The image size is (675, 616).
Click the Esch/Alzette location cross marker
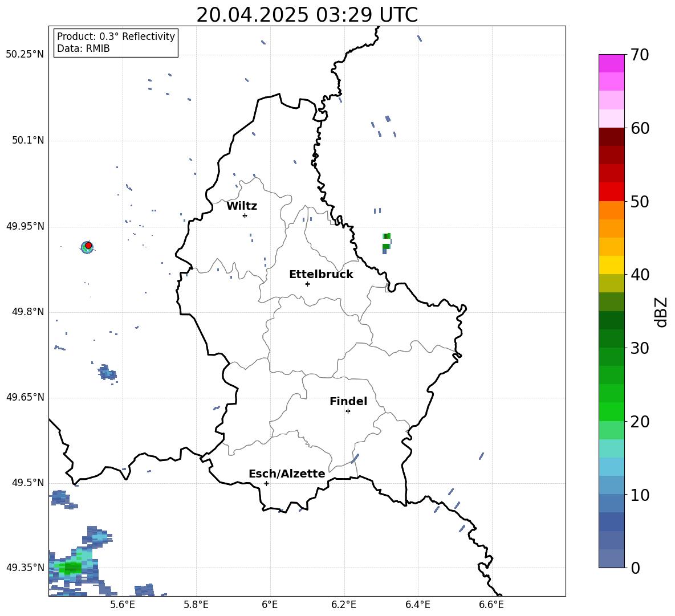(266, 483)
